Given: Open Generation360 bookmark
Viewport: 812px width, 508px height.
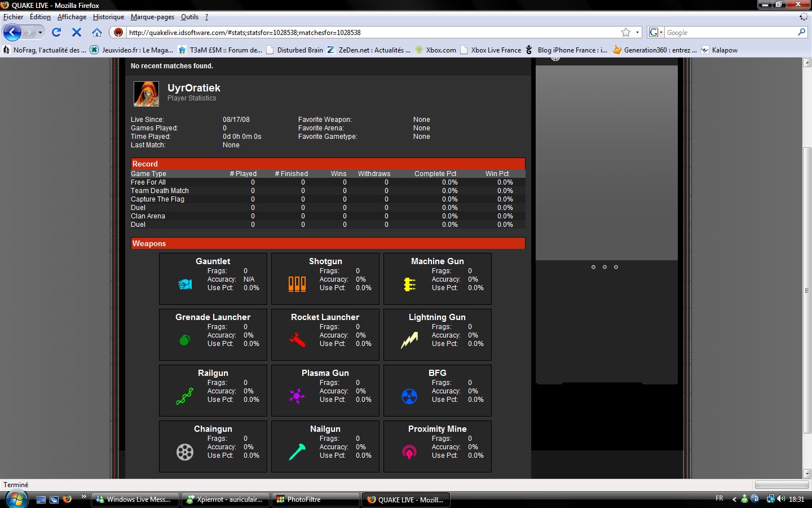Looking at the screenshot, I should click(655, 50).
